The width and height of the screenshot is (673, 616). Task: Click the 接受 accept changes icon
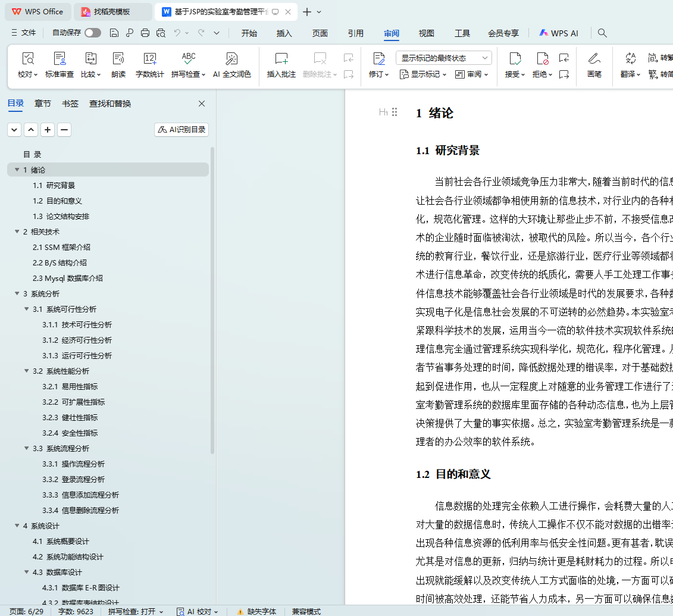pyautogui.click(x=515, y=58)
